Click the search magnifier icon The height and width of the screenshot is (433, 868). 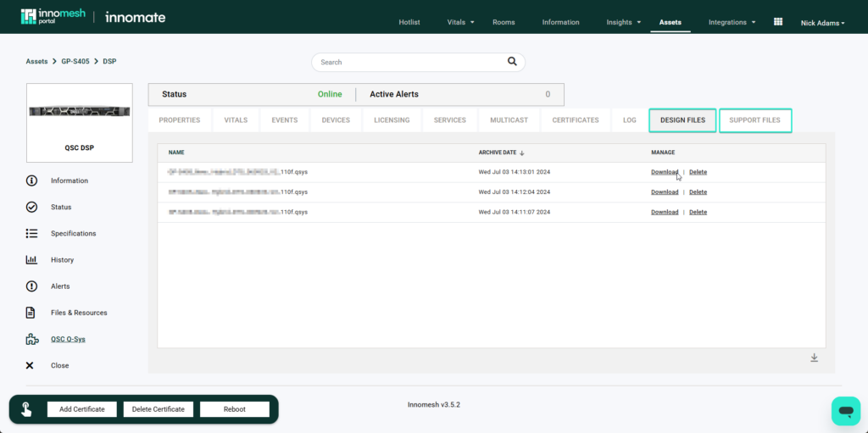512,62
